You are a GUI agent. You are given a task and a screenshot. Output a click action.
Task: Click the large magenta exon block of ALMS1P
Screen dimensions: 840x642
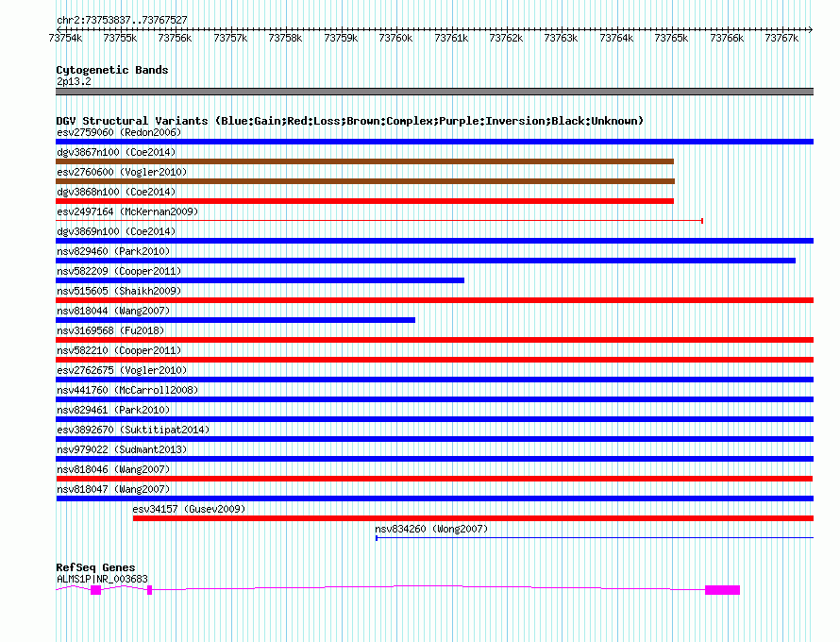pos(722,590)
